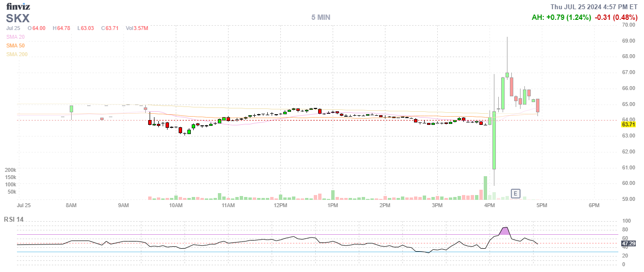The image size is (644, 272).
Task: Click the yellow 63.71 current price tag
Action: (628, 124)
